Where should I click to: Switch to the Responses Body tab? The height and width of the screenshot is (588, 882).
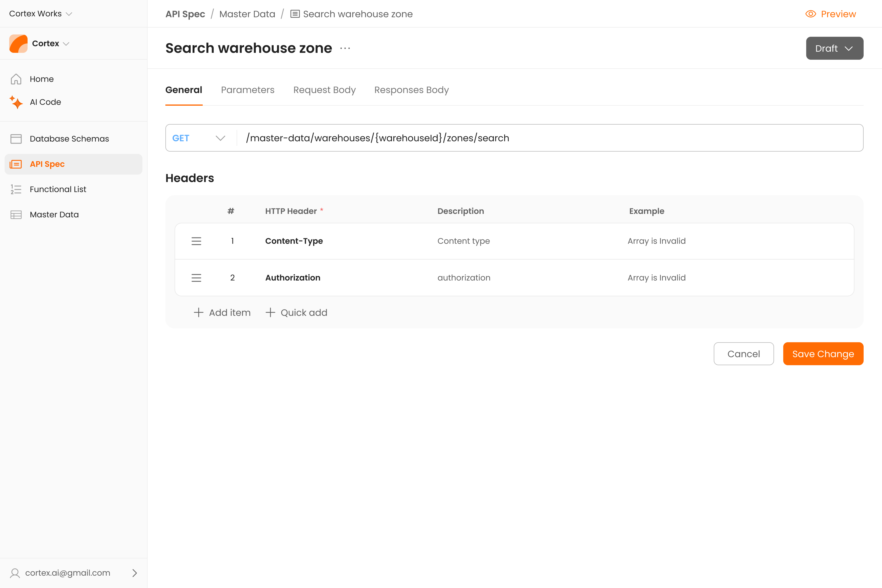coord(411,90)
